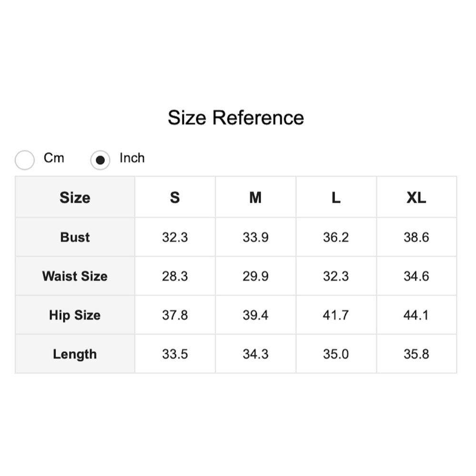Click the 35.0 length value for L
476x476 pixels.
point(336,354)
